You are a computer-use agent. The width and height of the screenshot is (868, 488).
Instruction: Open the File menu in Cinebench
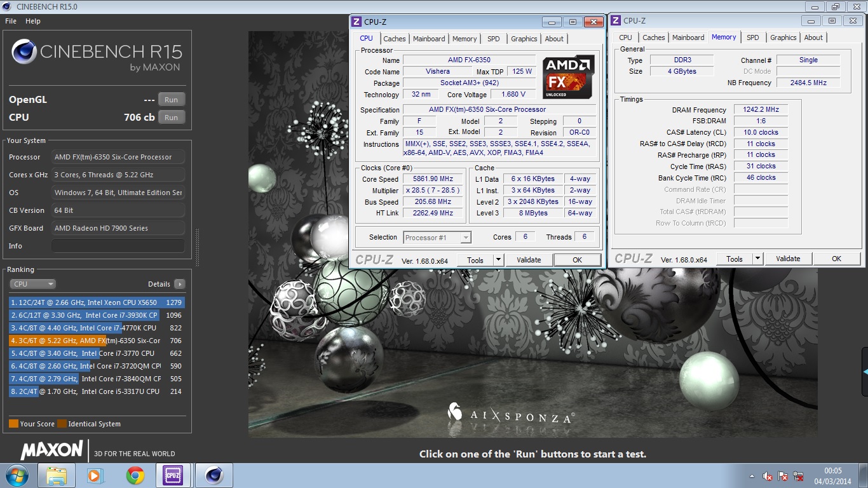[x=11, y=21]
